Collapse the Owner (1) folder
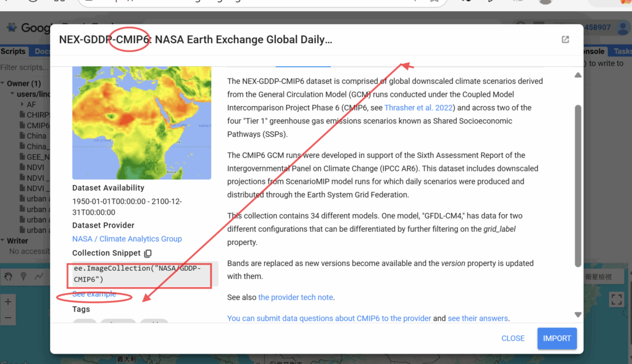The width and height of the screenshot is (632, 364). (4, 83)
